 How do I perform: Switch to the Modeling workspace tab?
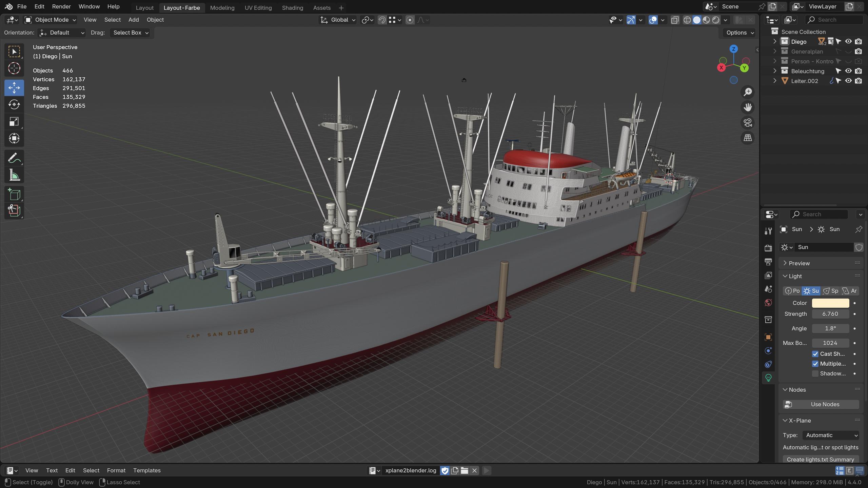point(222,7)
